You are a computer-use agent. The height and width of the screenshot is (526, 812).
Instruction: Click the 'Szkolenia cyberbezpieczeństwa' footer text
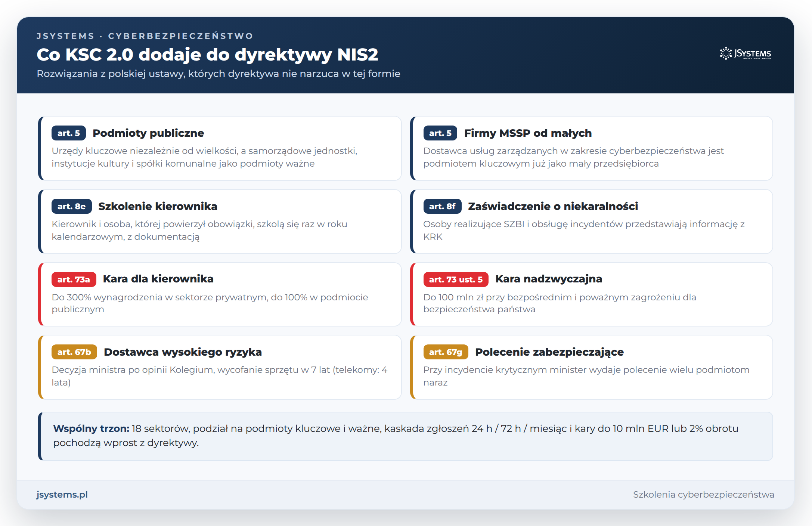point(703,494)
